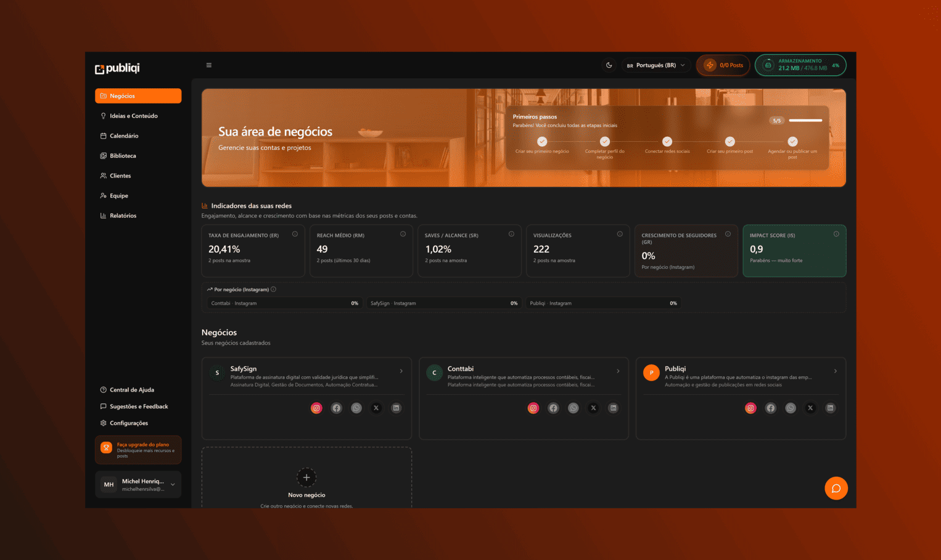Image resolution: width=941 pixels, height=560 pixels.
Task: Click the X icon on the Conttabi card
Action: 593,408
